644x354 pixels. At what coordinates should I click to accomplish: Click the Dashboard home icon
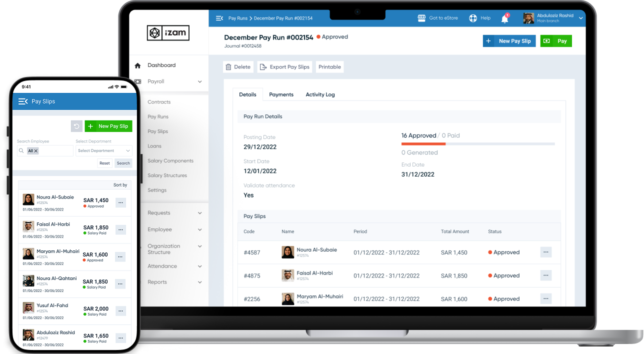(x=138, y=65)
